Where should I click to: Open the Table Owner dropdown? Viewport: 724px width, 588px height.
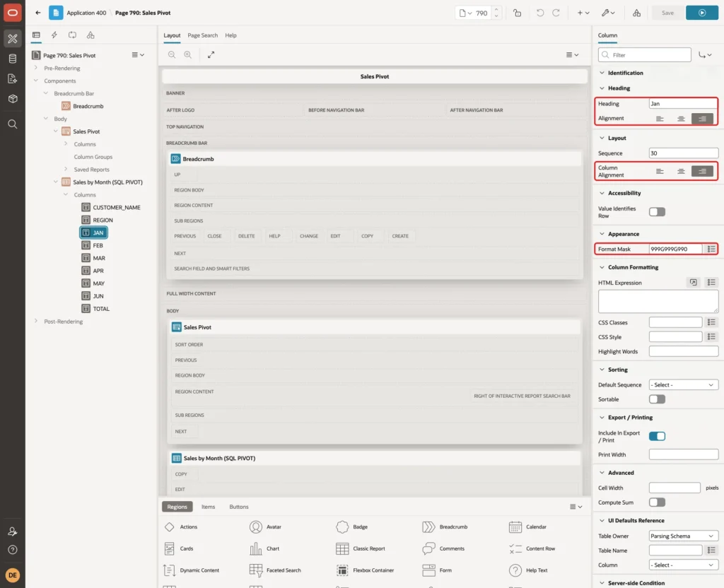pyautogui.click(x=684, y=536)
